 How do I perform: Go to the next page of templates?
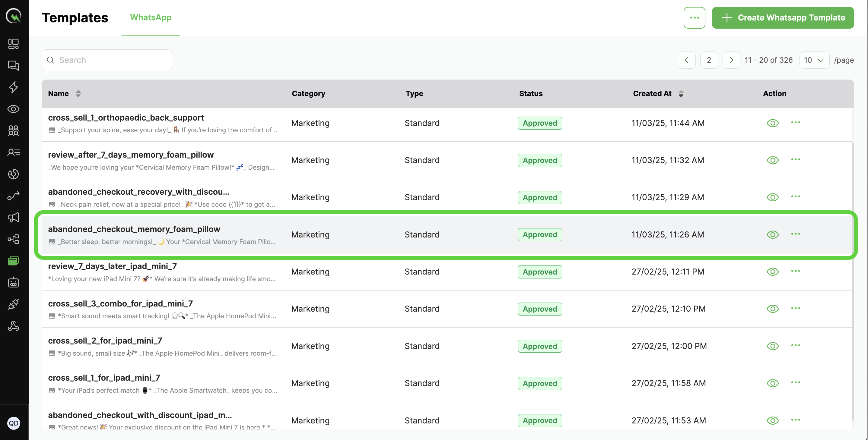pos(731,60)
